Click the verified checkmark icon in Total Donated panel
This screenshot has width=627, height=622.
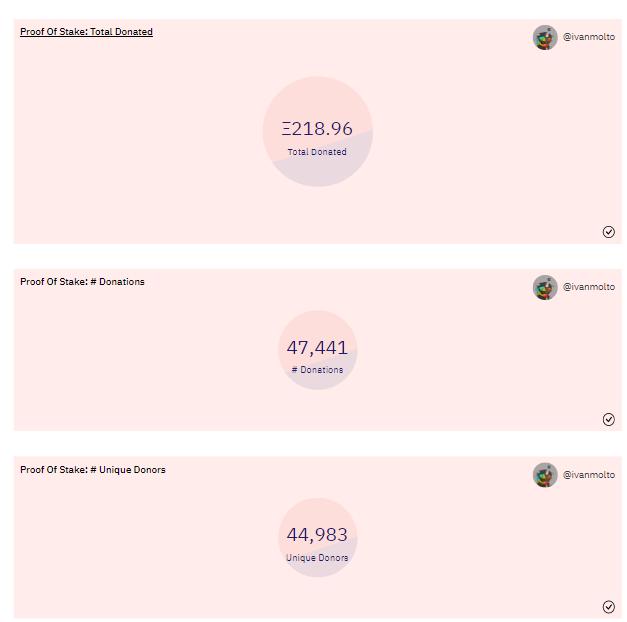pos(609,232)
